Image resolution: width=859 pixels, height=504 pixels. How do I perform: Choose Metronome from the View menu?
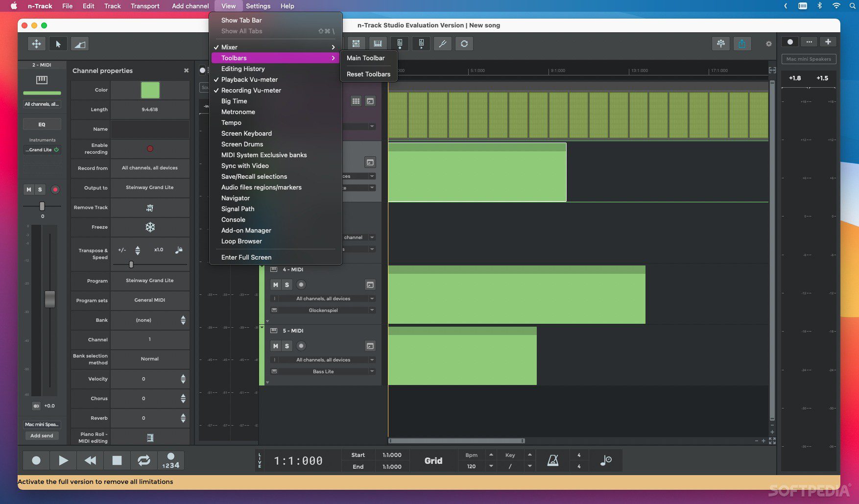point(238,112)
